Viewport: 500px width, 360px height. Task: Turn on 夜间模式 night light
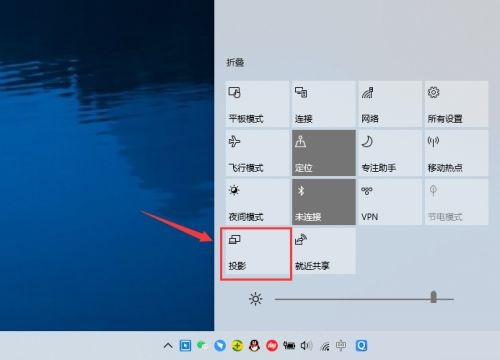tap(257, 202)
